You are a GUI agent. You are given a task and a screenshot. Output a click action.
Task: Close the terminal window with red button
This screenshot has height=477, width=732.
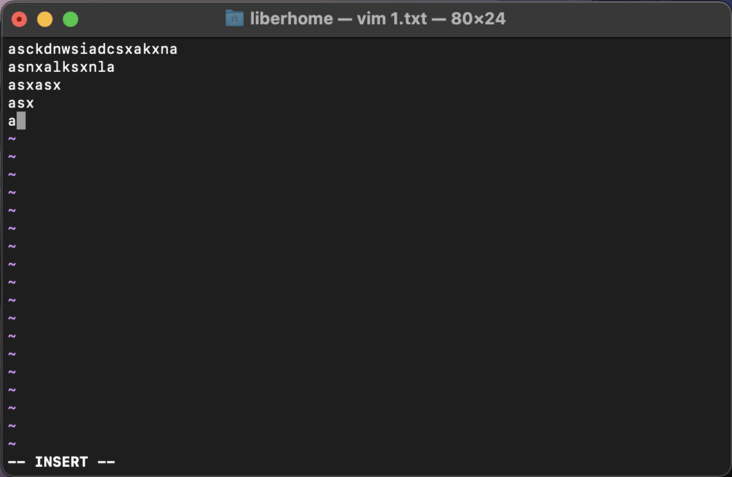pyautogui.click(x=20, y=19)
